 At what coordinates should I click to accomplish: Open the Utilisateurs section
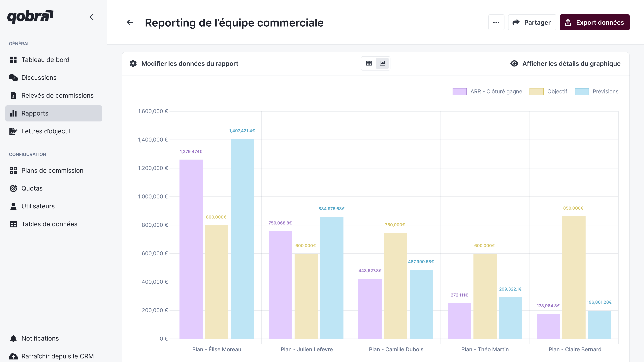[x=38, y=206]
